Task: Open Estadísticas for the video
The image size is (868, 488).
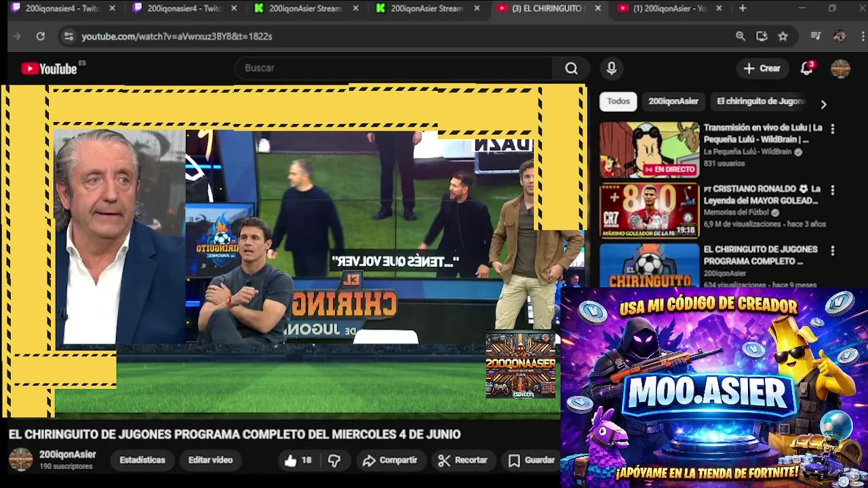Action: [x=142, y=460]
